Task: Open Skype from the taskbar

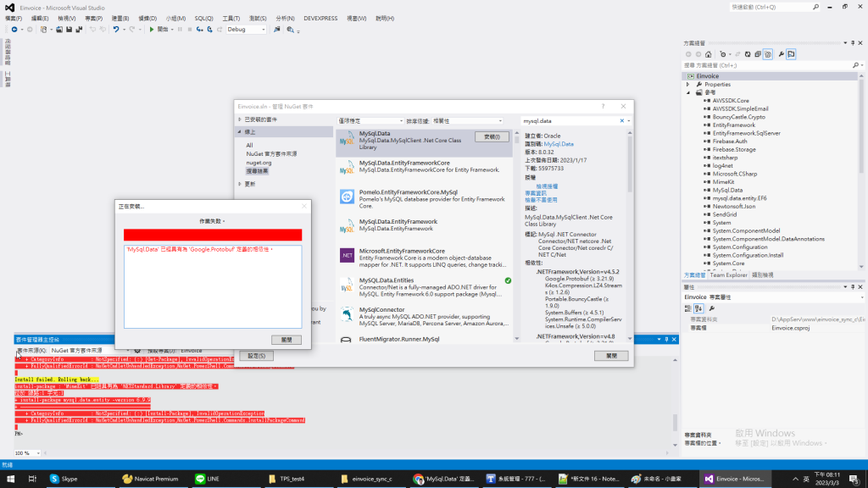Action: pos(64,479)
